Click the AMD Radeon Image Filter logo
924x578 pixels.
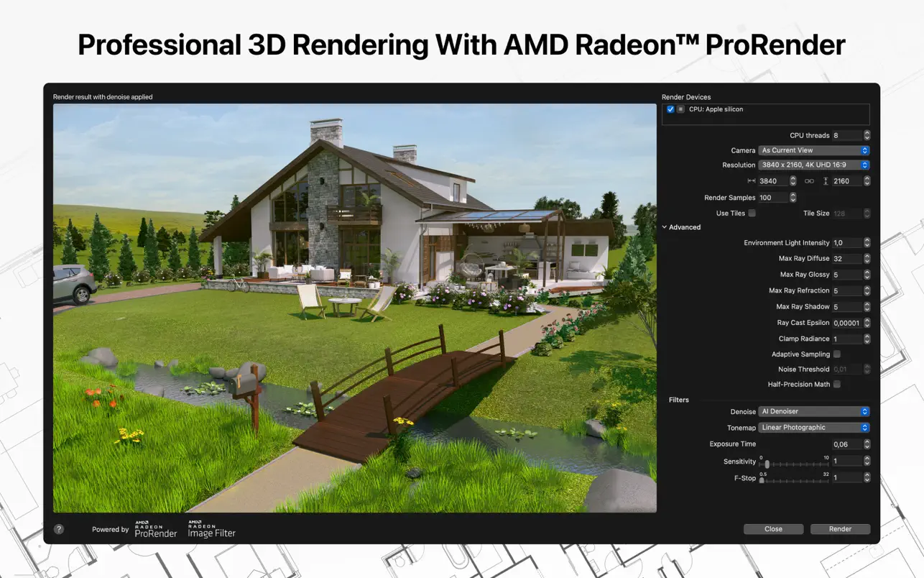tap(211, 529)
